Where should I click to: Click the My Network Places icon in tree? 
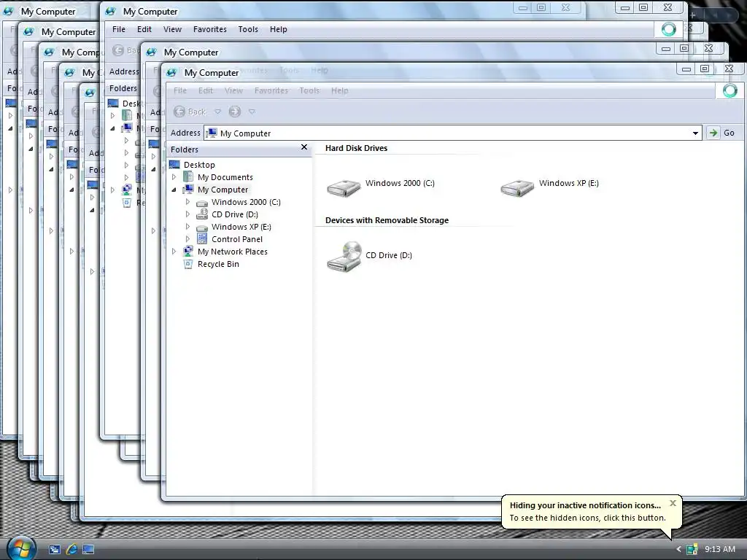(x=189, y=252)
